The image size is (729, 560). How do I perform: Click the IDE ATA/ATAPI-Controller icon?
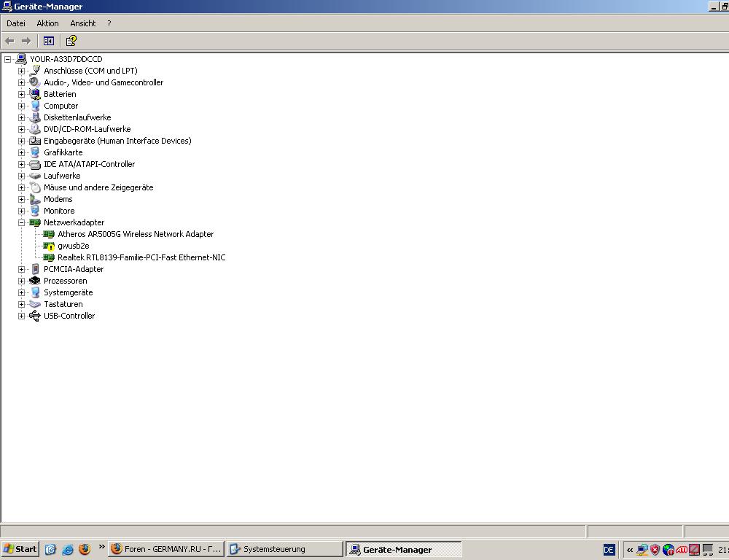(x=35, y=164)
